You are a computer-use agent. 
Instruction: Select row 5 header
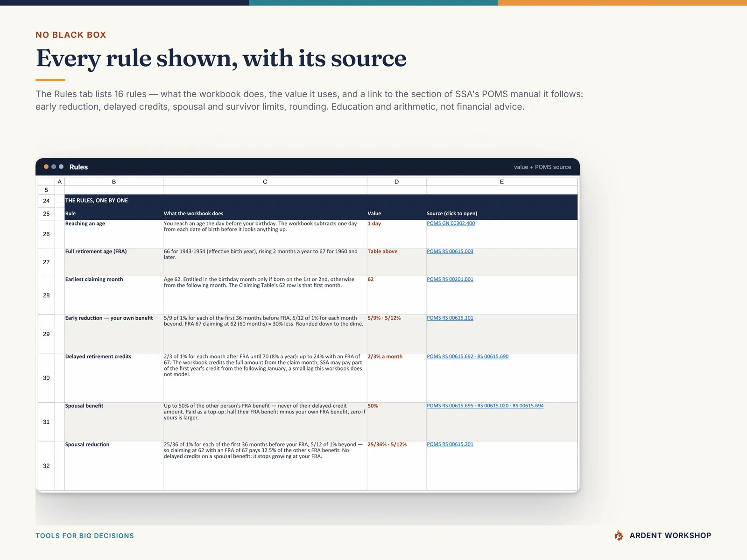46,190
